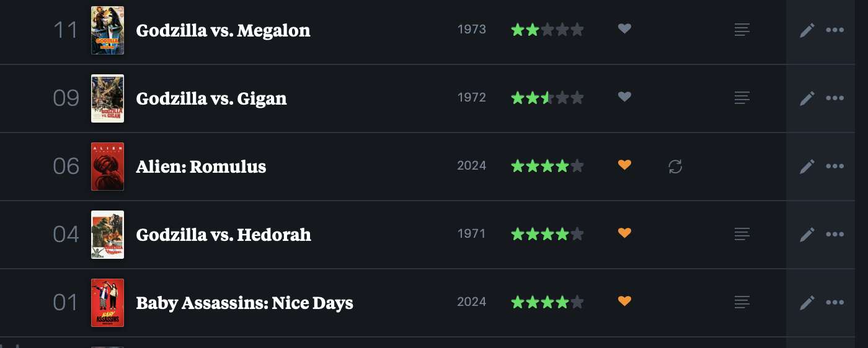Open more options for Godzilla vs. Hedorah
868x348 pixels.
click(835, 234)
